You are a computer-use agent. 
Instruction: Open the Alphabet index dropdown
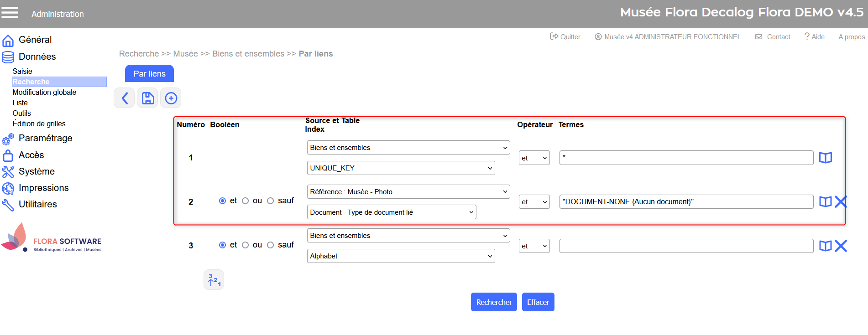pos(401,256)
